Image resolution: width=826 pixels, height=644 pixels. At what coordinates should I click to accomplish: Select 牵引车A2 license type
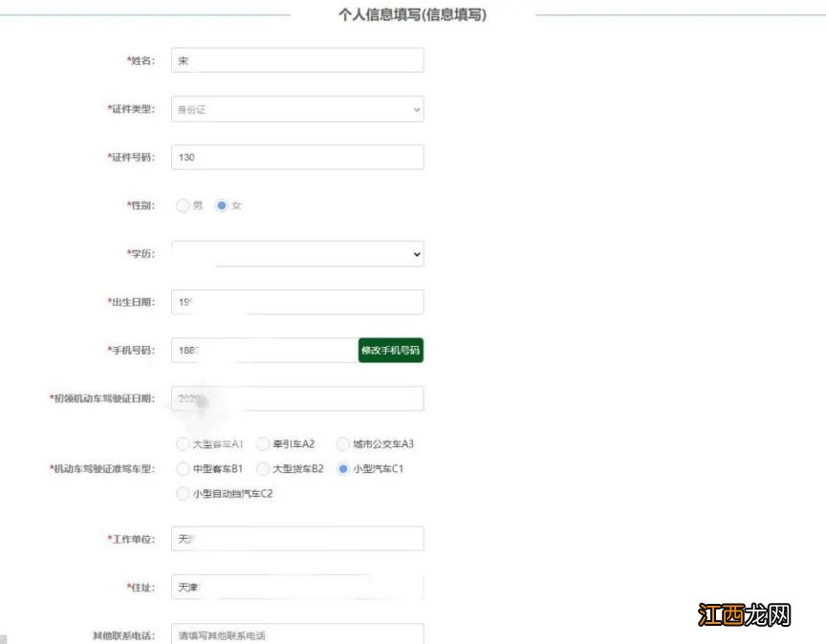click(263, 443)
